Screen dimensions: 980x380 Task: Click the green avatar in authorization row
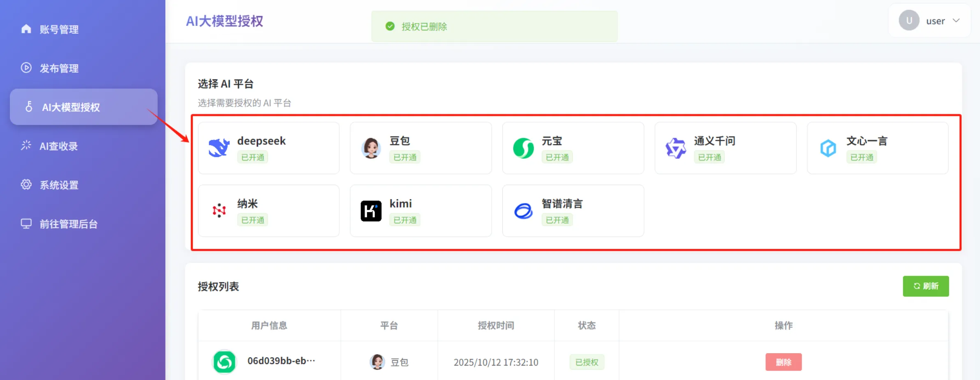(224, 362)
